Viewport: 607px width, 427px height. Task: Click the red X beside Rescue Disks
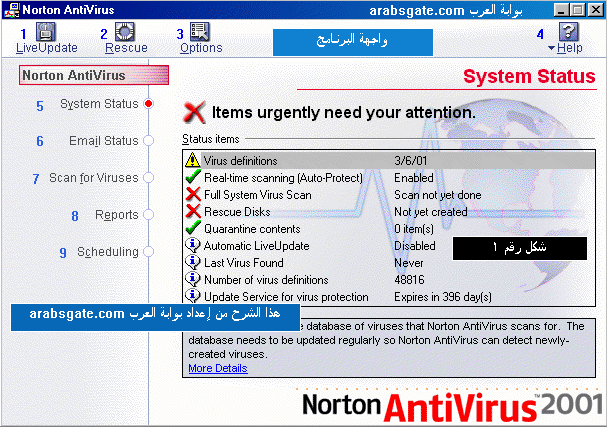coord(193,211)
